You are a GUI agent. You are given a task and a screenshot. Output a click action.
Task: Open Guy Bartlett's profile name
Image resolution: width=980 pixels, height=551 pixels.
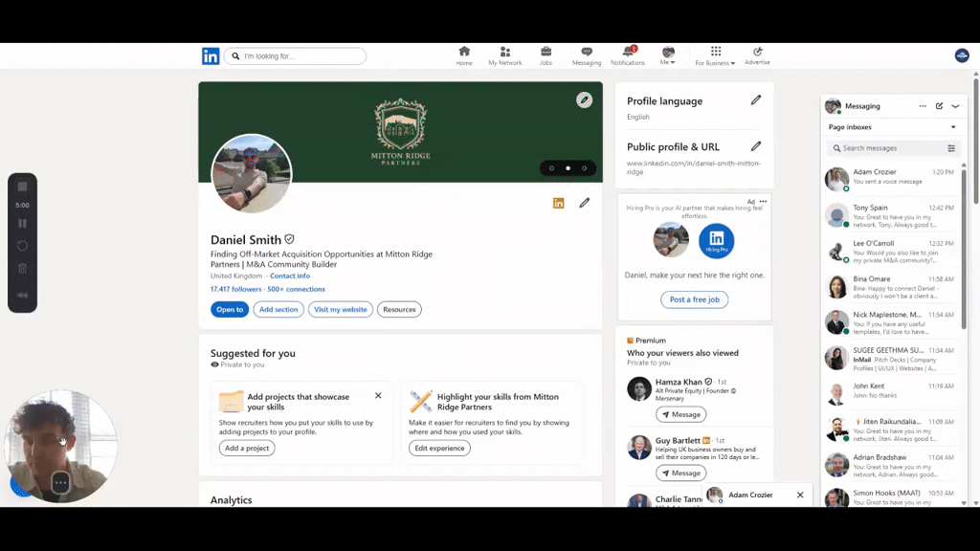pos(678,440)
